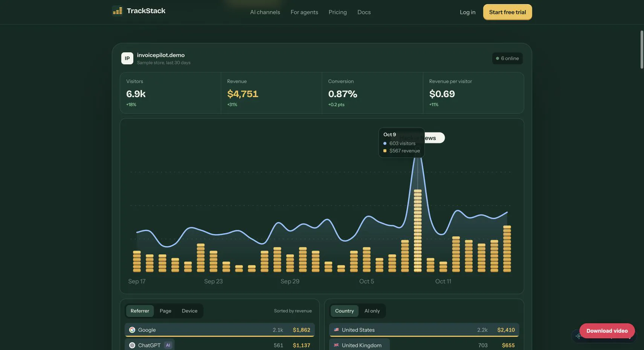Viewport: 644px width, 350px height.
Task: Click the invoicepilot.demo store name
Action: point(161,55)
